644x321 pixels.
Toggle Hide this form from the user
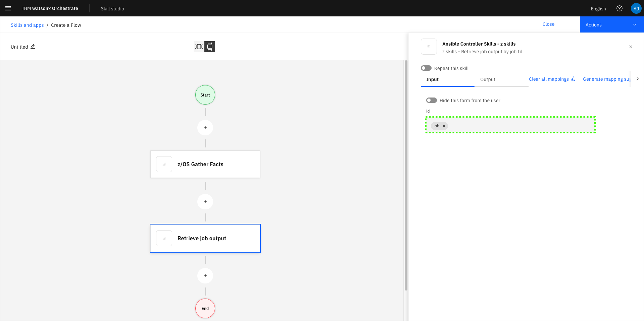coord(432,100)
